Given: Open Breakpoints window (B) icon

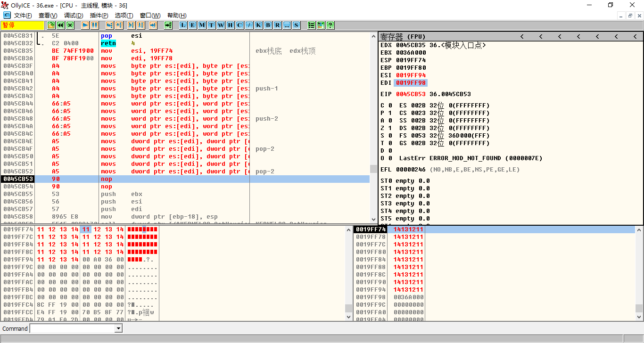Looking at the screenshot, I should coord(268,25).
